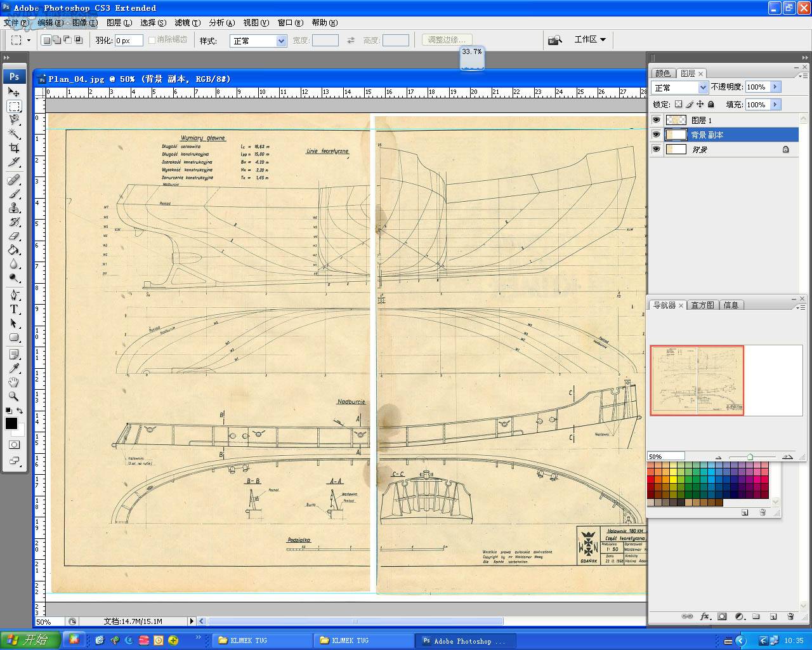This screenshot has height=650, width=812.
Task: Change the screen mode from toolbox
Action: pos(14,461)
